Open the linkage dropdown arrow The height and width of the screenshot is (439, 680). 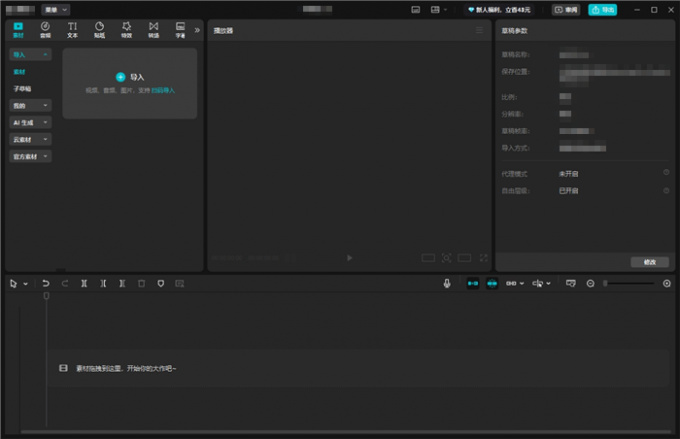(x=522, y=283)
